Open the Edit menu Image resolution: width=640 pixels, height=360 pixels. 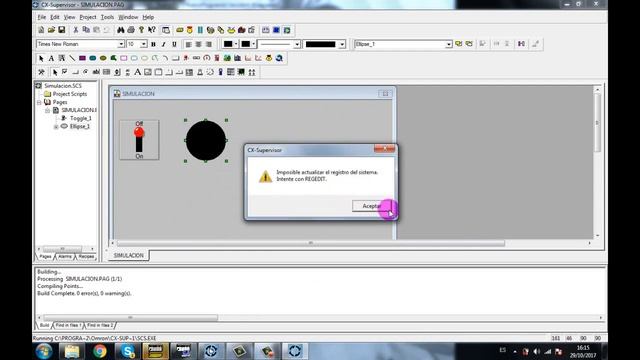click(x=55, y=17)
